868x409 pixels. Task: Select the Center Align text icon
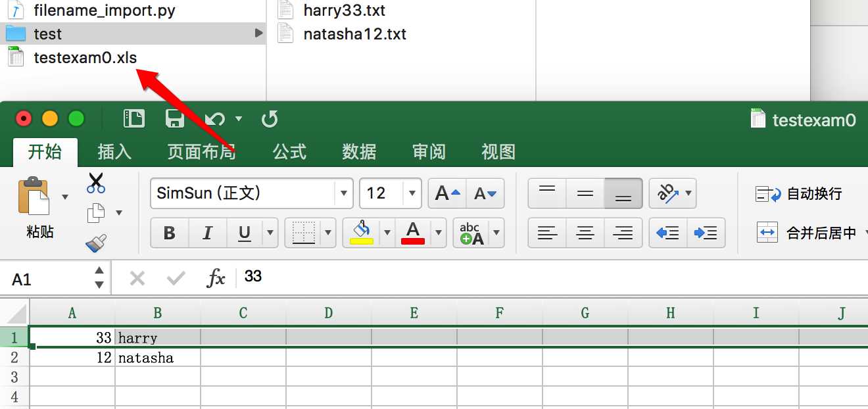click(x=585, y=233)
